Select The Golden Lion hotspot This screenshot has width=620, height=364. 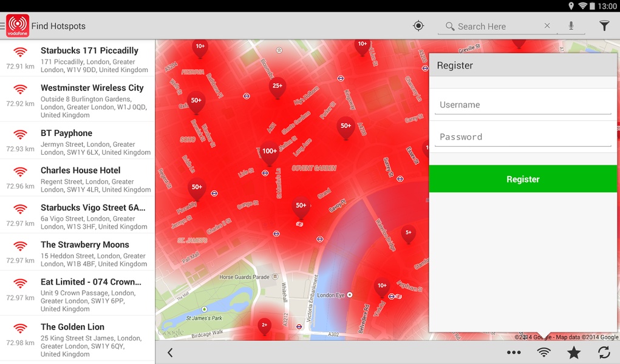pos(78,339)
